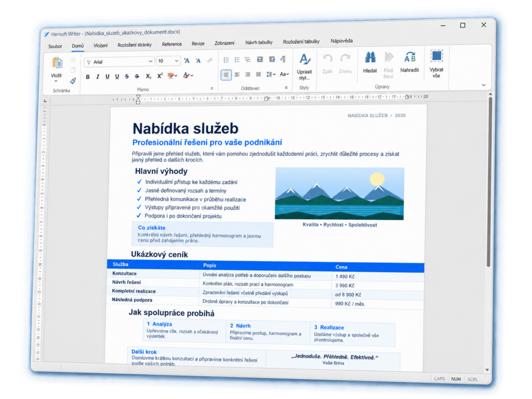Click the Upravit styly button
Viewport: 532px width, 399px height.
(x=304, y=67)
